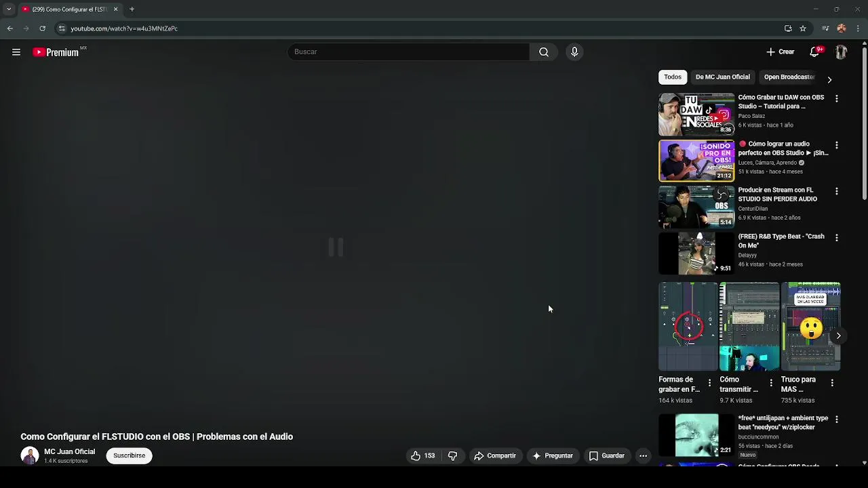The height and width of the screenshot is (488, 868).
Task: Open the MC Juan Oficial channel avatar
Action: pyautogui.click(x=30, y=455)
